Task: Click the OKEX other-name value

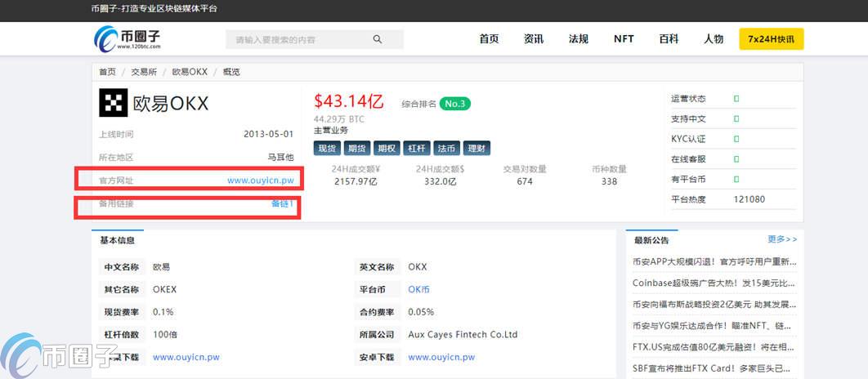Action: click(x=165, y=289)
